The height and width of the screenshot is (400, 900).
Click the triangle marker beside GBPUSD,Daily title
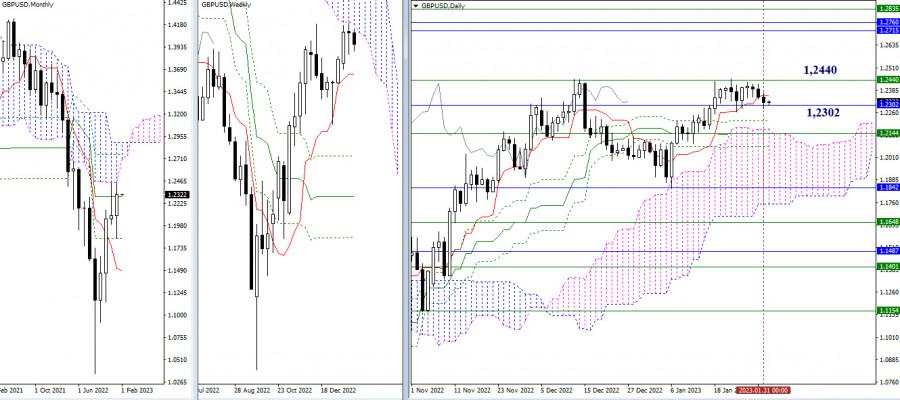416,6
